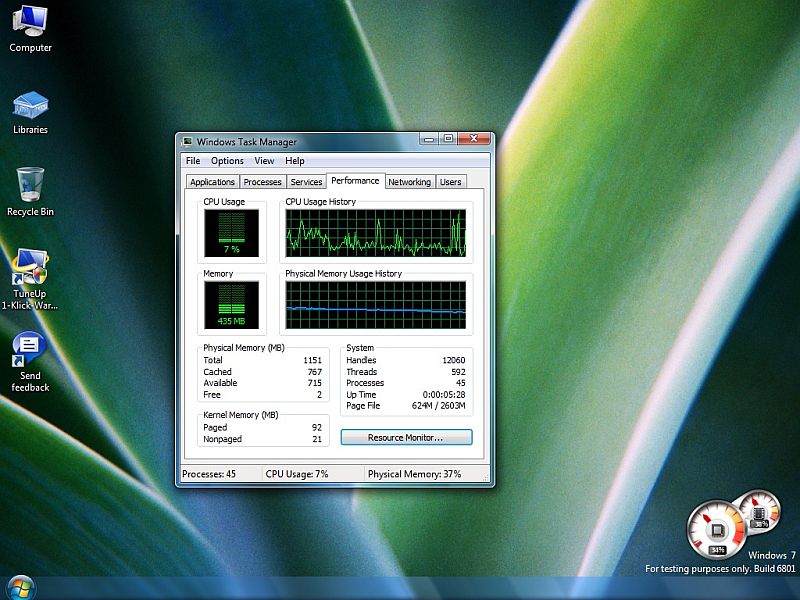Click the Task Manager resize grip corner
800x600 pixels.
(x=486, y=478)
